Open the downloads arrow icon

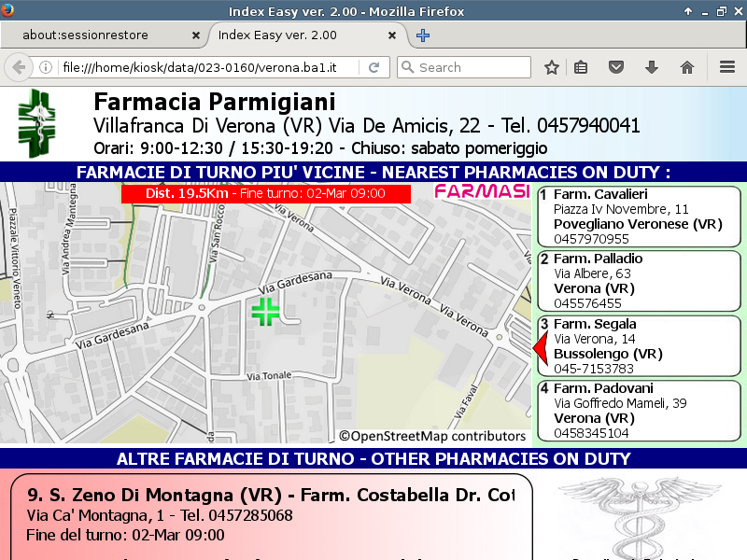click(652, 67)
